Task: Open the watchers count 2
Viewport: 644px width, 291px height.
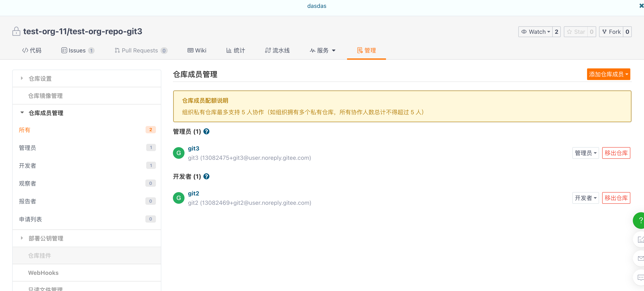Action: click(556, 32)
